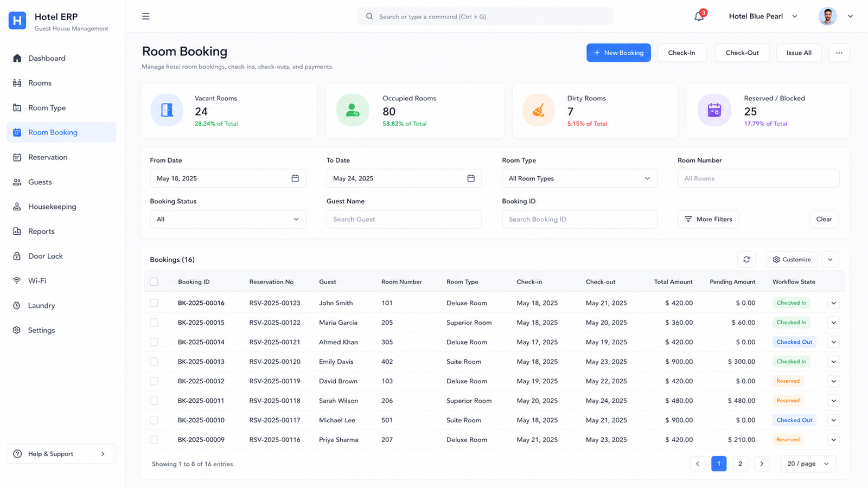Click the Vacant Rooms door icon
This screenshot has width=868, height=488.
click(167, 110)
